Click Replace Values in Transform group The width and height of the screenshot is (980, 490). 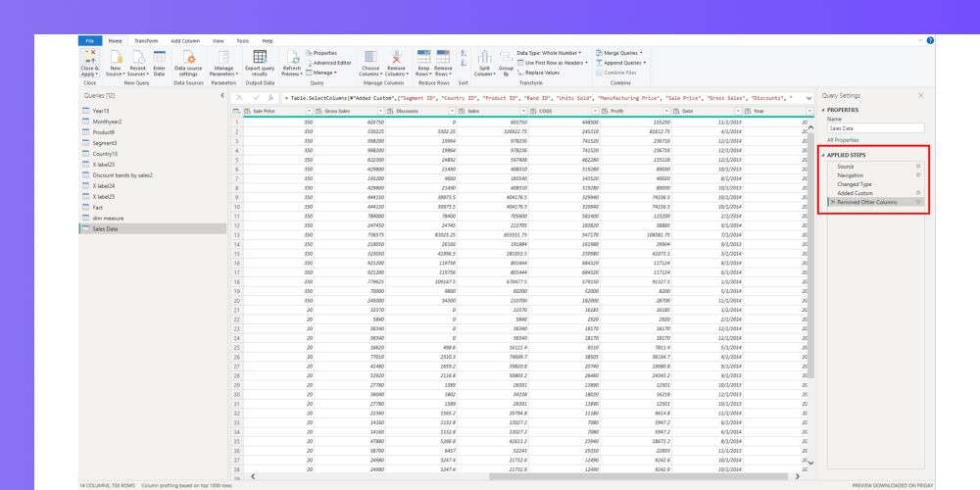[x=538, y=73]
